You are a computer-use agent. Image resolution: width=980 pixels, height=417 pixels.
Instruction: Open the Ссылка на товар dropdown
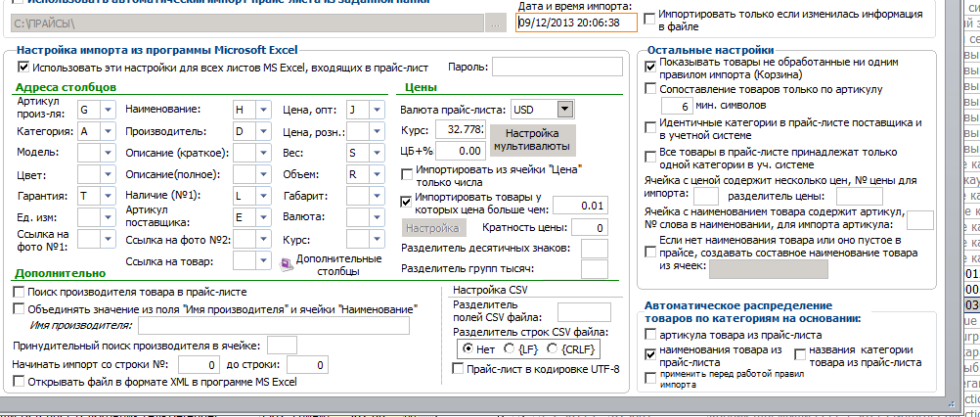coord(264,260)
